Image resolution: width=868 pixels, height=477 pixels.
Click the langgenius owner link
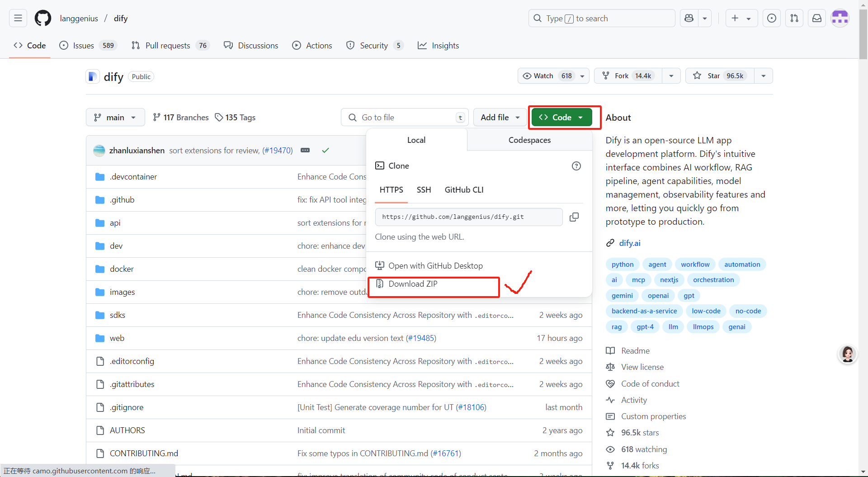coord(79,19)
